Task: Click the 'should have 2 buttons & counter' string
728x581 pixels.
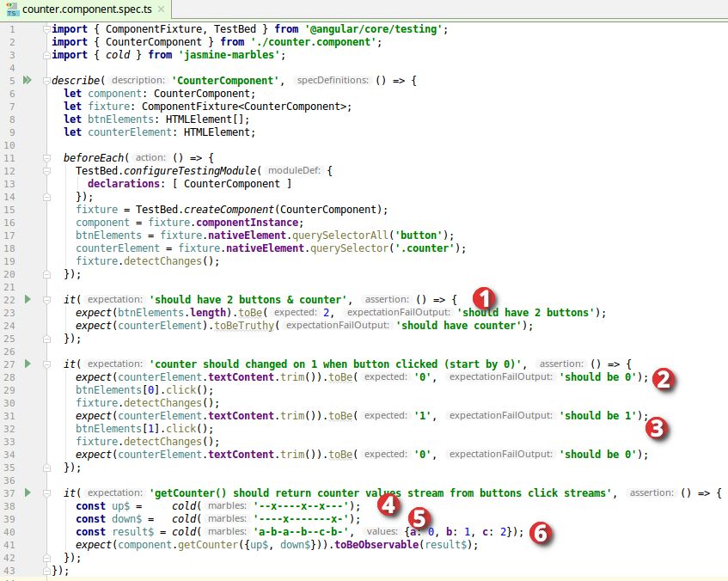Action: [x=248, y=300]
